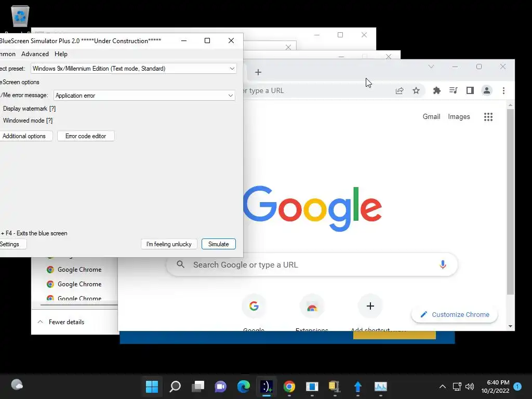Open taskbar Search magnifier
Screen dimensions: 532x399
click(175, 387)
